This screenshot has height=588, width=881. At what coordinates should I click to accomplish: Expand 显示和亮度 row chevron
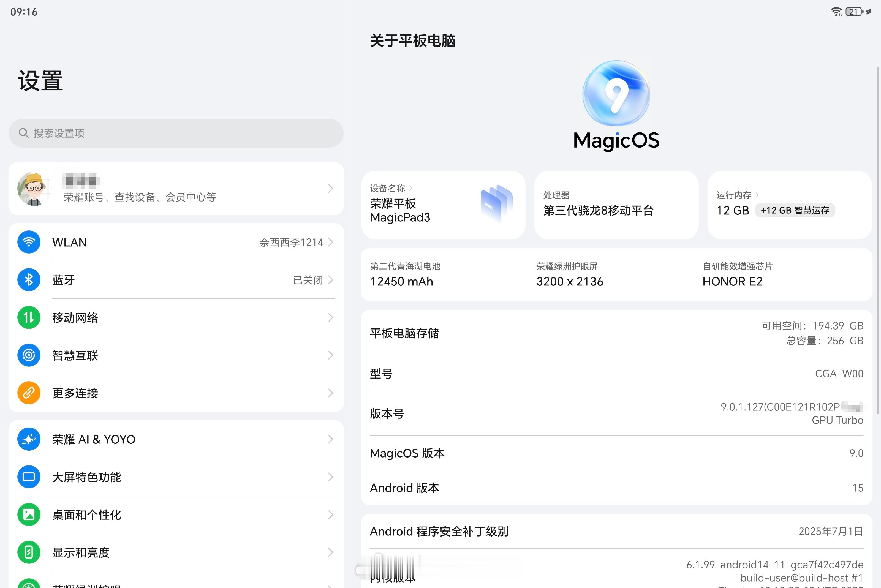click(x=330, y=552)
